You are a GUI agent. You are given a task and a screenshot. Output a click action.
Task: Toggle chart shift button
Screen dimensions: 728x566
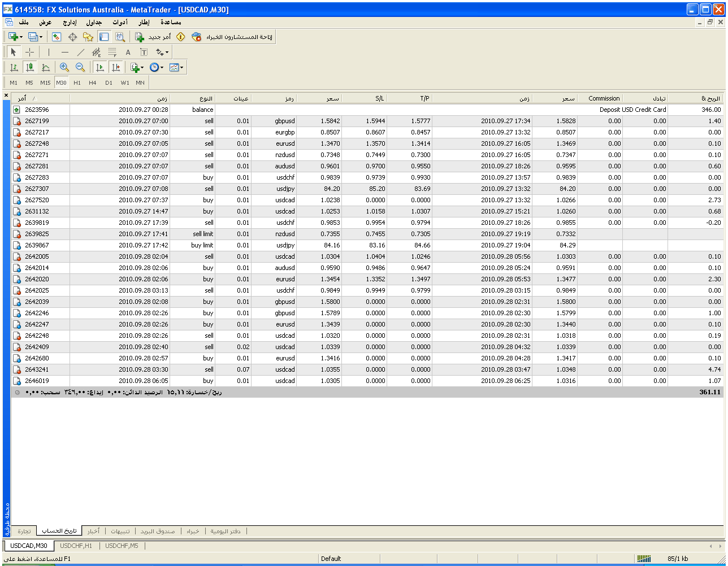click(115, 67)
